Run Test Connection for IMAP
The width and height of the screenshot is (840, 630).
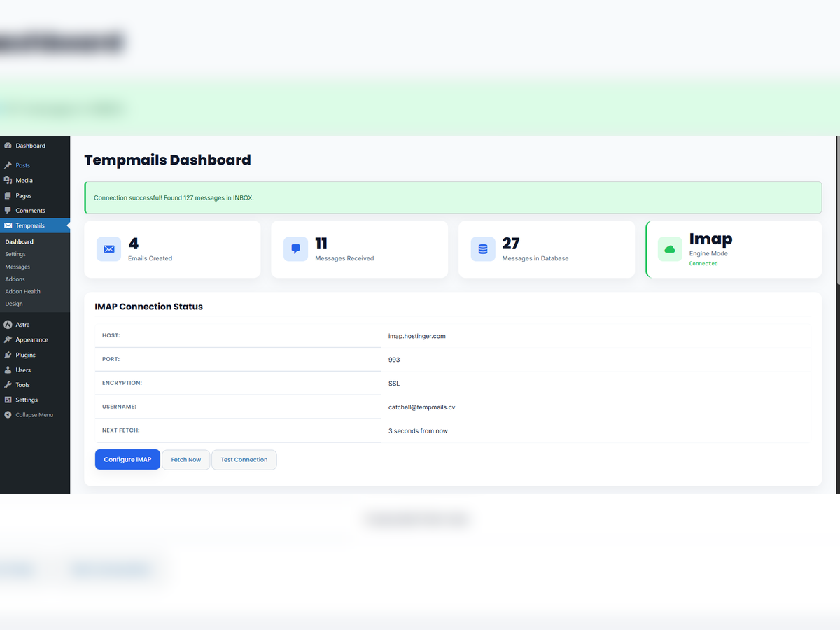tap(244, 459)
